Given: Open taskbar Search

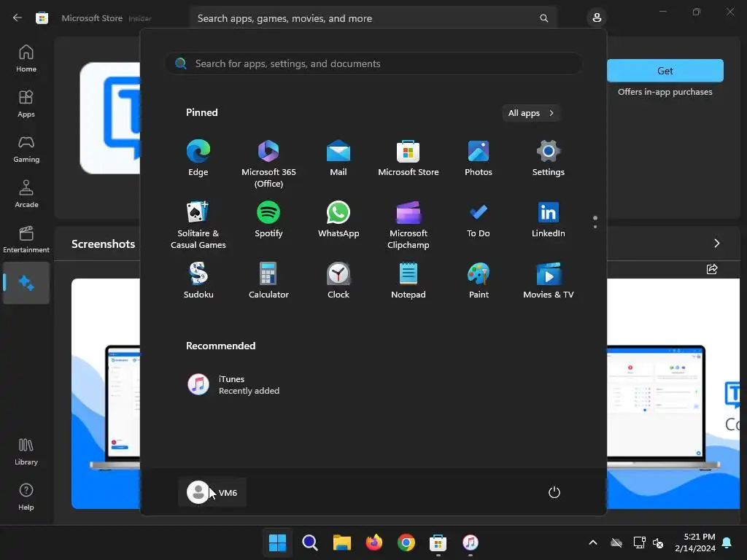Looking at the screenshot, I should (x=309, y=542).
